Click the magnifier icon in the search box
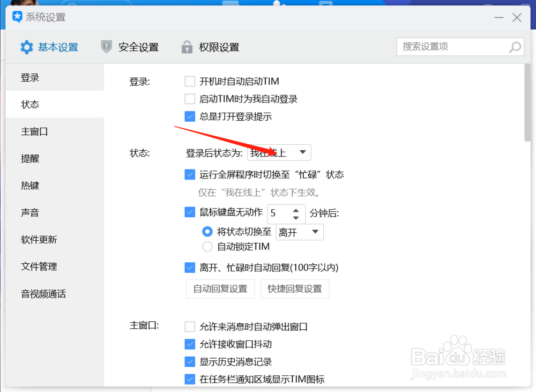 click(514, 47)
